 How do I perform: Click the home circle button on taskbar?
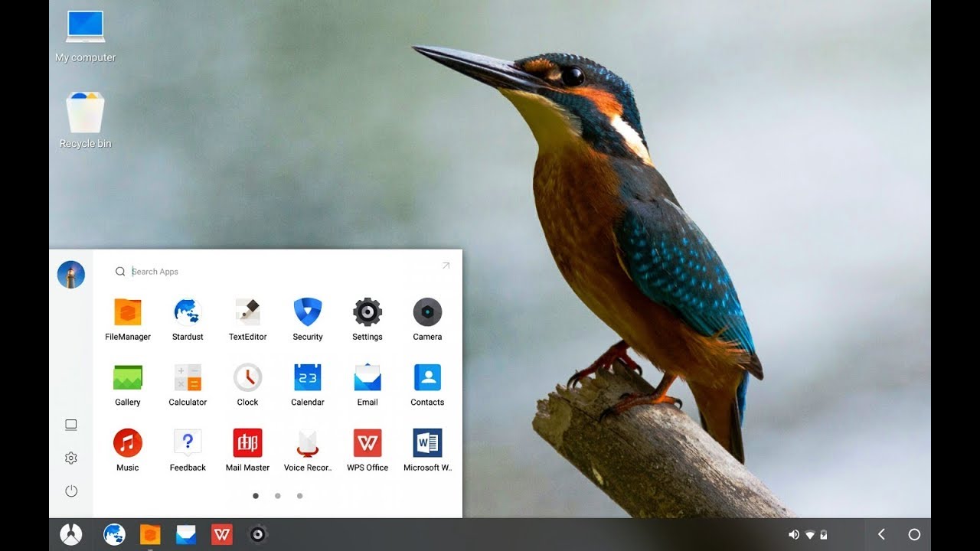[x=914, y=534]
